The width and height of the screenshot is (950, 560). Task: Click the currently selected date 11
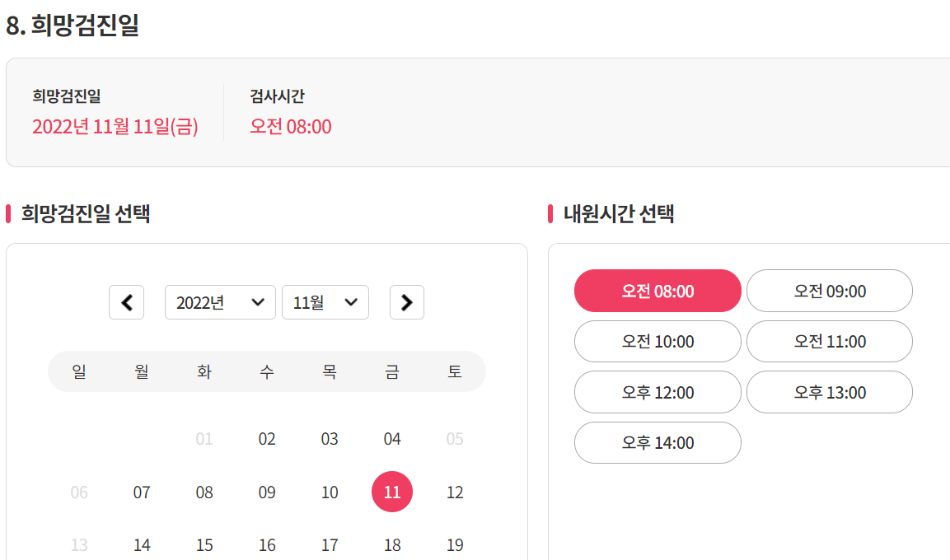point(392,492)
